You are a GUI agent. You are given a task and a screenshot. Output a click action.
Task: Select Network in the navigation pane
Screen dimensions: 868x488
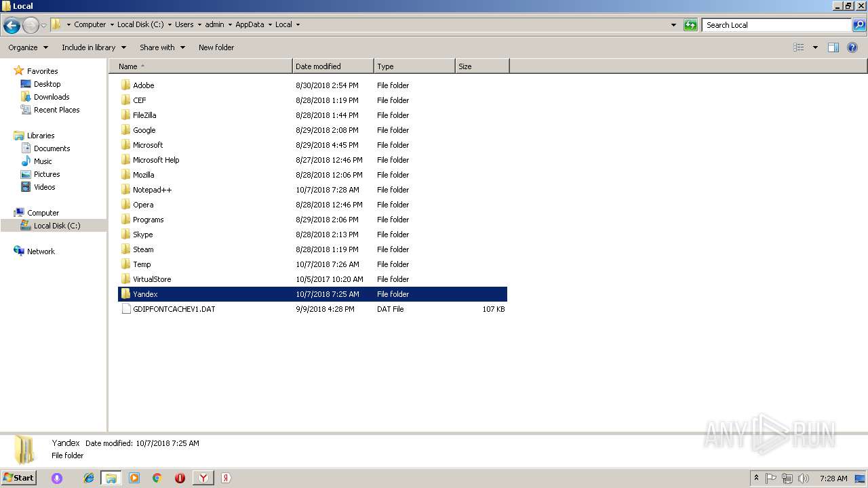(41, 251)
